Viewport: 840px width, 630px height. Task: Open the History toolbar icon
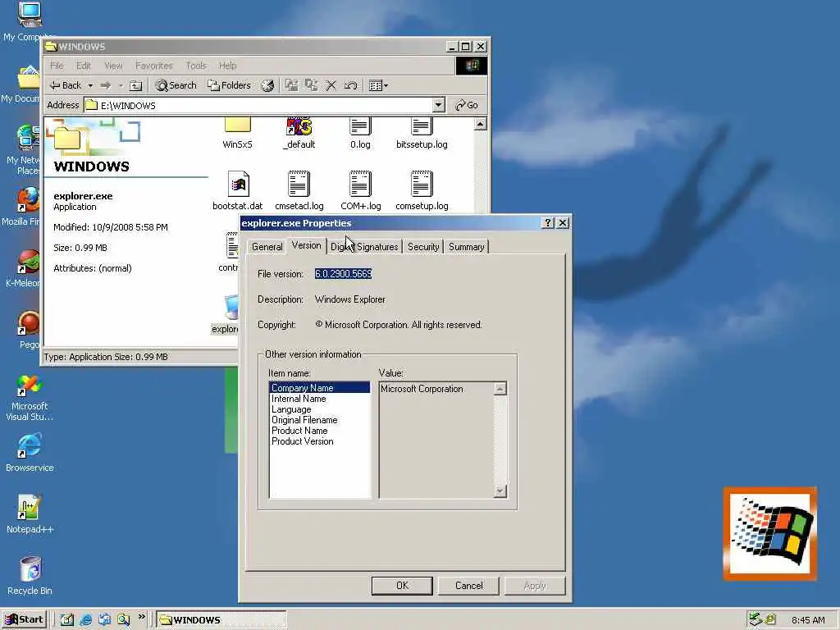click(x=267, y=85)
